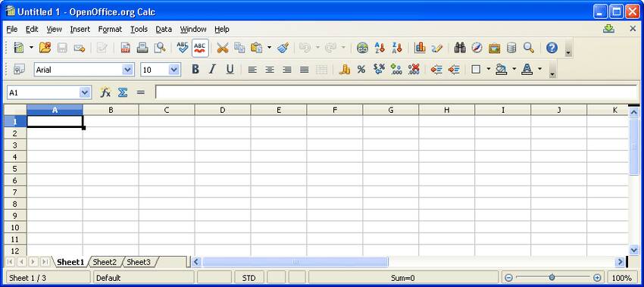Screen dimensions: 644x287
Task: Open Navigator compass icon
Action: click(477, 48)
